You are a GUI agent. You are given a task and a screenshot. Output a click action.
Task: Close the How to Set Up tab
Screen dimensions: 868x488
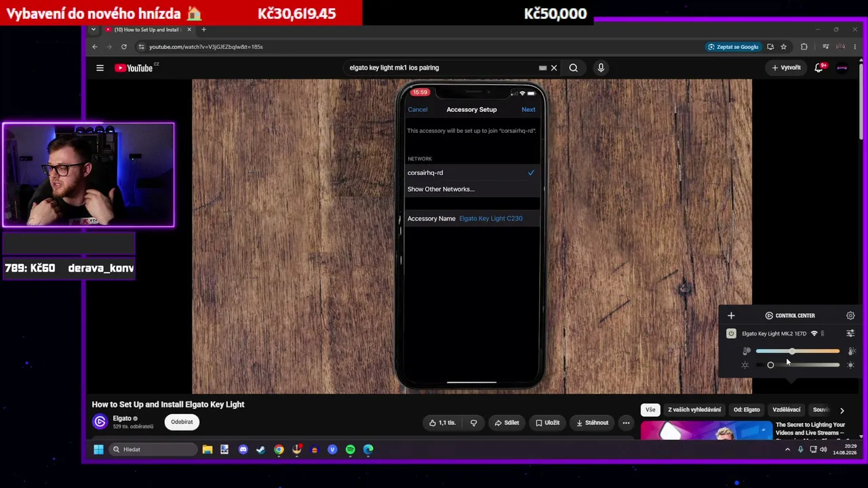189,29
